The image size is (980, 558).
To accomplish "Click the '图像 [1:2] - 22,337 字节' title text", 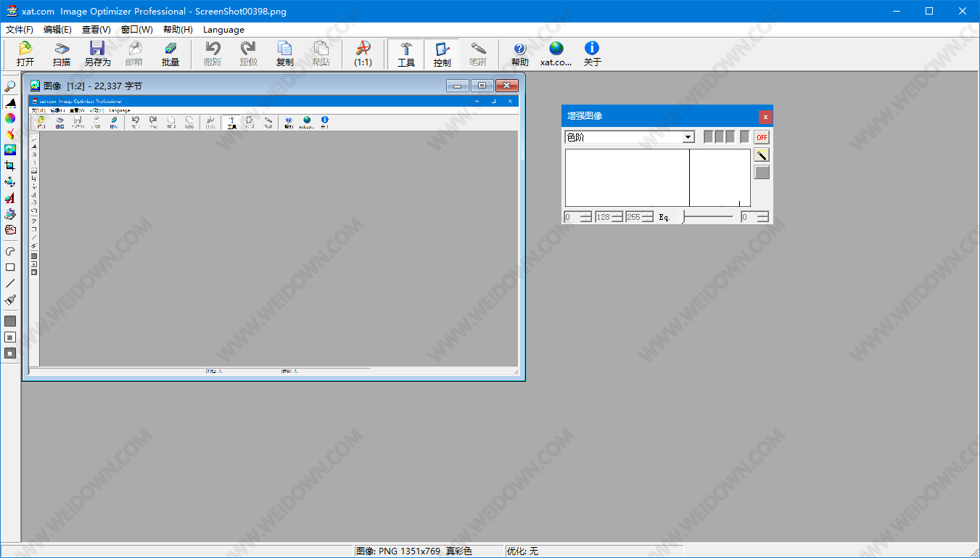I will (x=93, y=86).
